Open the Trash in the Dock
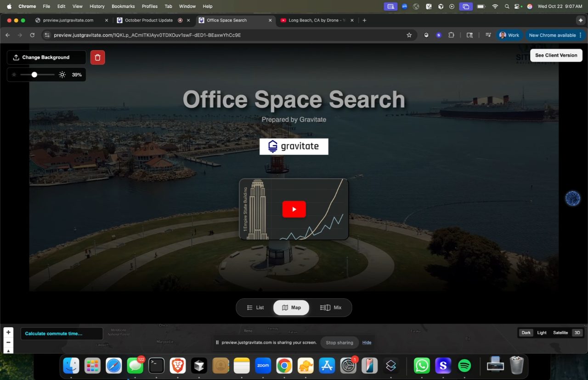This screenshot has width=588, height=380. [x=517, y=366]
